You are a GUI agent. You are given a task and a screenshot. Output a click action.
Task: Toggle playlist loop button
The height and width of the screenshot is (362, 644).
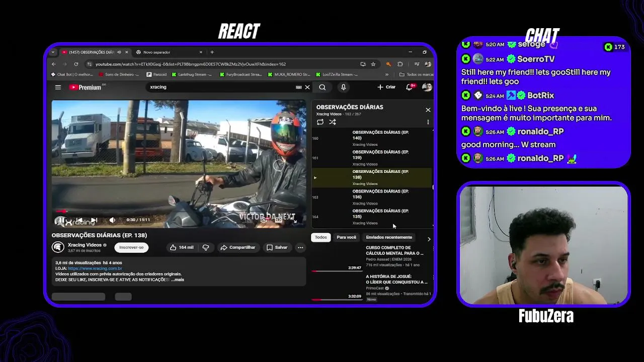coord(320,122)
